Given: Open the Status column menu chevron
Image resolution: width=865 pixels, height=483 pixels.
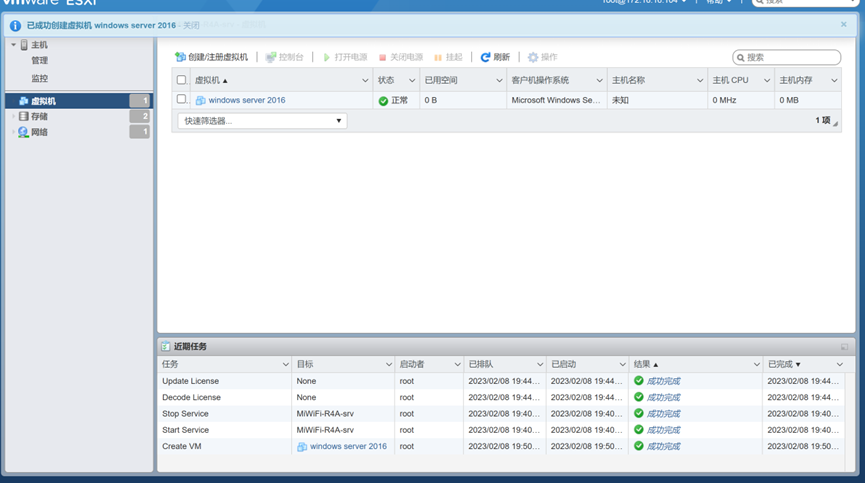Looking at the screenshot, I should pos(412,80).
